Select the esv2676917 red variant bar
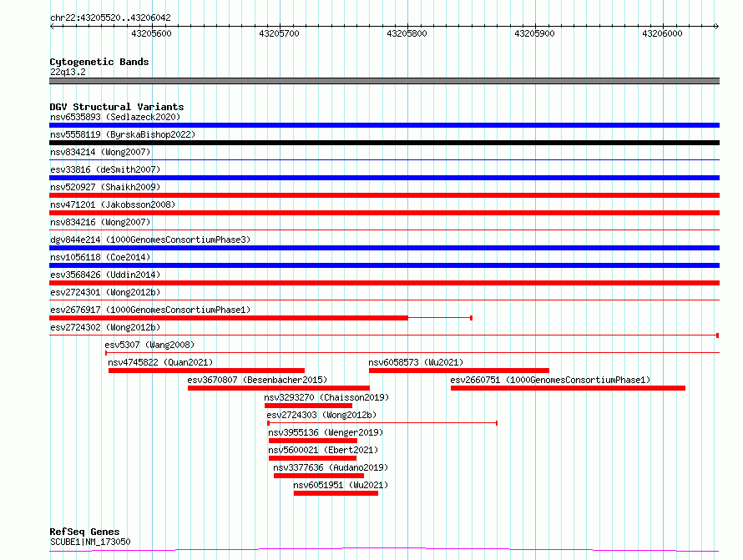 pos(229,318)
